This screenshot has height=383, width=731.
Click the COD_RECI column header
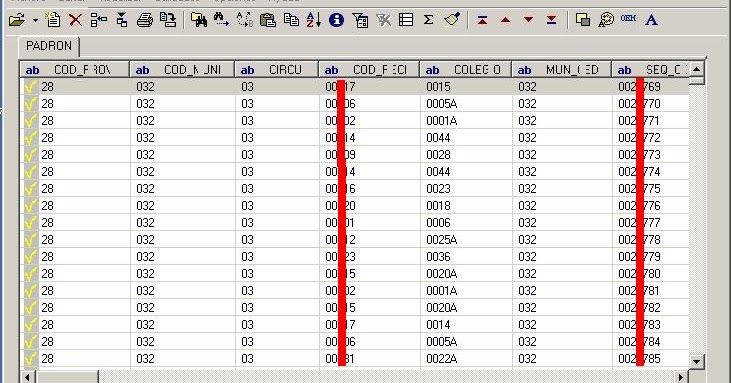click(x=369, y=70)
